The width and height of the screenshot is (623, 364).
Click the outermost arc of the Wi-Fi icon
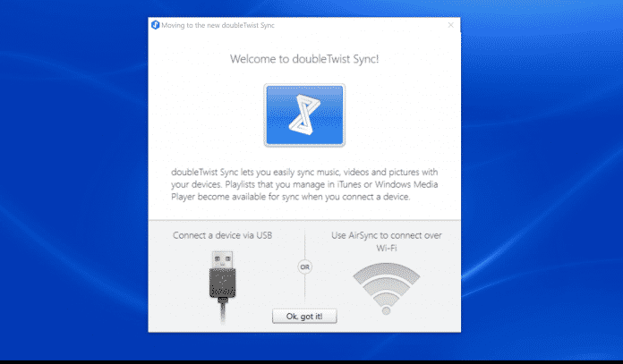point(387,269)
